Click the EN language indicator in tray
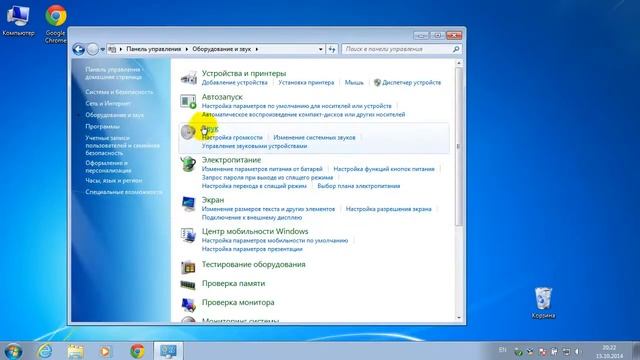Image resolution: width=640 pixels, height=360 pixels. (x=502, y=350)
